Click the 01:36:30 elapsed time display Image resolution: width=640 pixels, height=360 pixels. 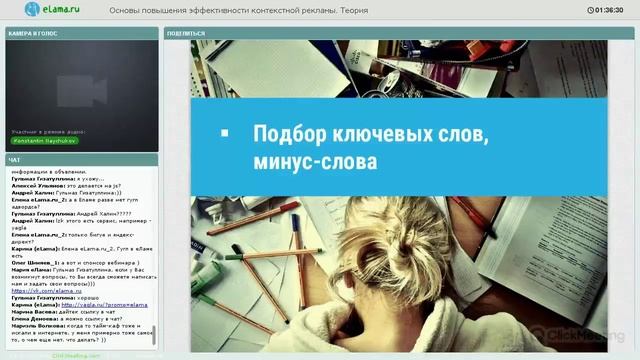pos(609,10)
